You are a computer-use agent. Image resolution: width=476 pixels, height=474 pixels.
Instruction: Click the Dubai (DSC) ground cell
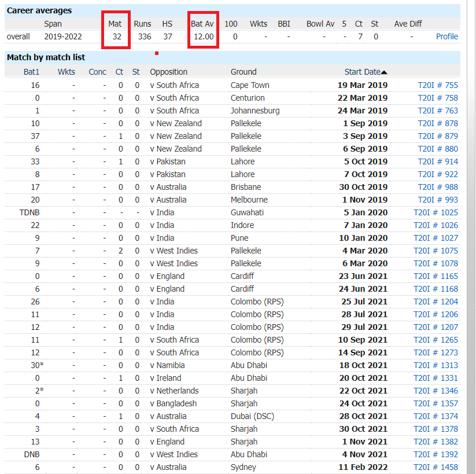click(x=252, y=417)
